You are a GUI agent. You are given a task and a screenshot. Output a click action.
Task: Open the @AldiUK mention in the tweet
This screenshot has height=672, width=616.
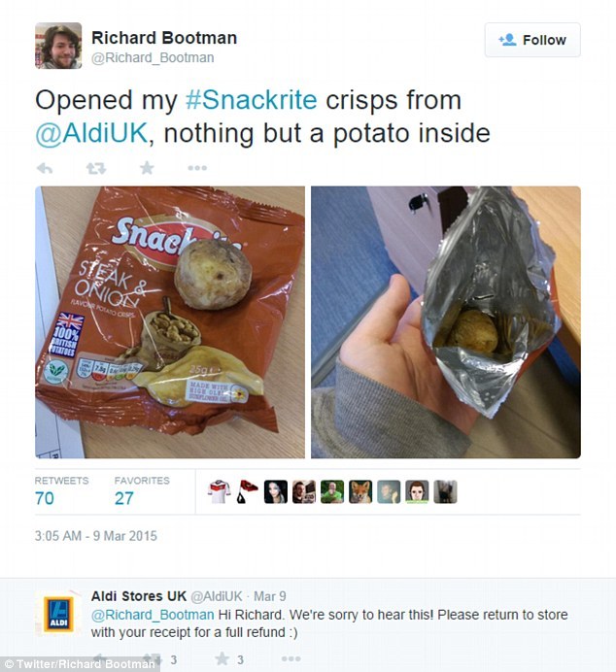pyautogui.click(x=91, y=133)
